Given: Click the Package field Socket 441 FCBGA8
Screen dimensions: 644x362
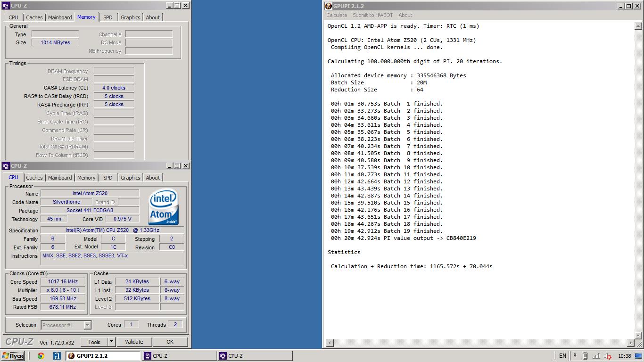Looking at the screenshot, I should [90, 210].
